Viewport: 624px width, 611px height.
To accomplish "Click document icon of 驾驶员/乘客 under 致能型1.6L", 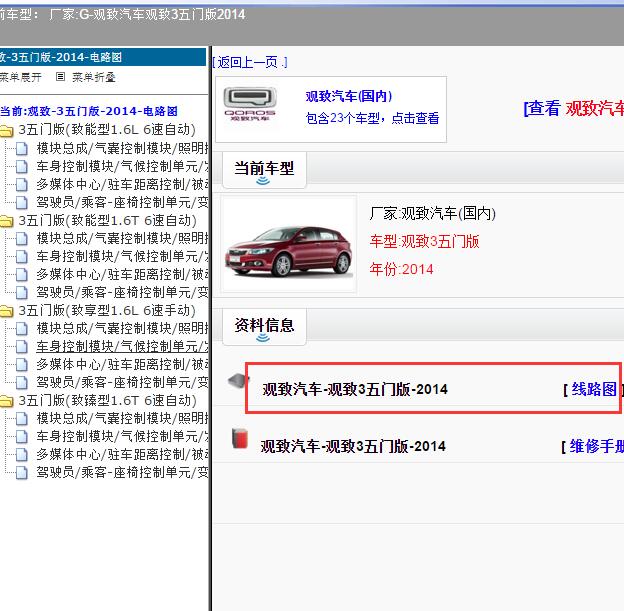I will coord(21,202).
